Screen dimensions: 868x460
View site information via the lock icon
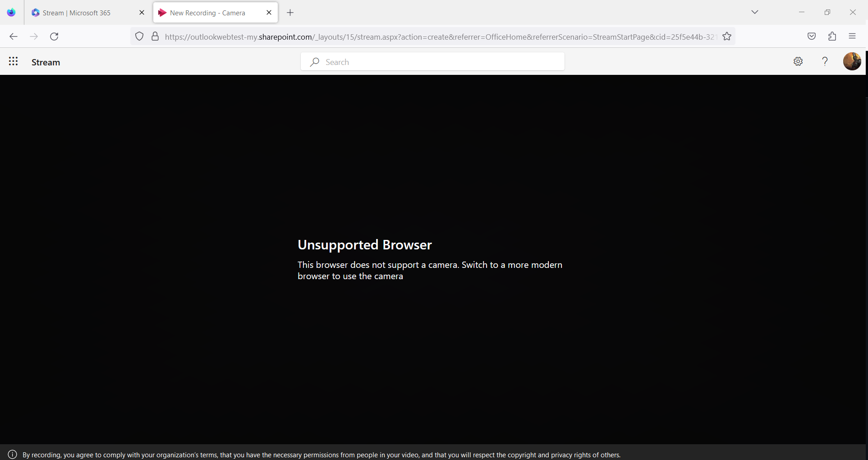155,37
